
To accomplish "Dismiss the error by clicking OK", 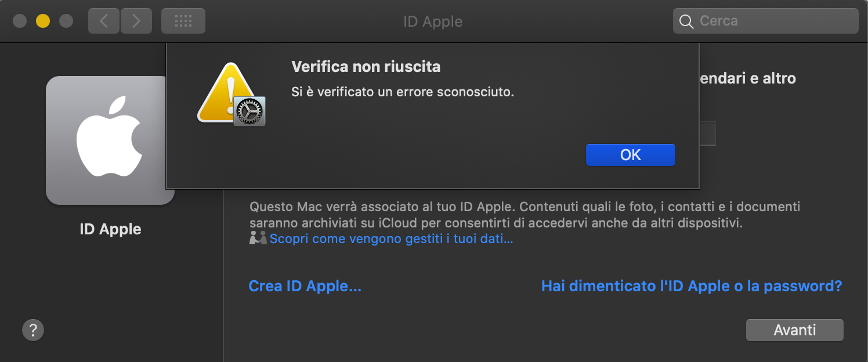I will pyautogui.click(x=630, y=154).
